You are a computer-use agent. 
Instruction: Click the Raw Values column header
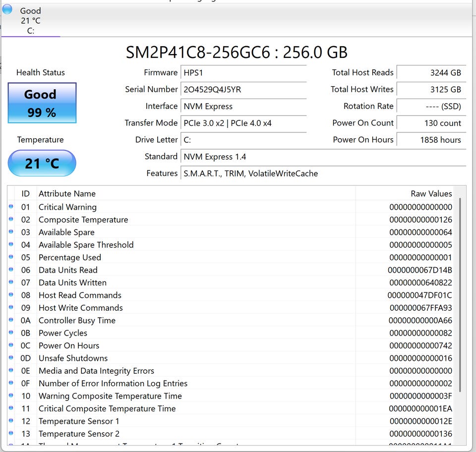[x=405, y=194]
